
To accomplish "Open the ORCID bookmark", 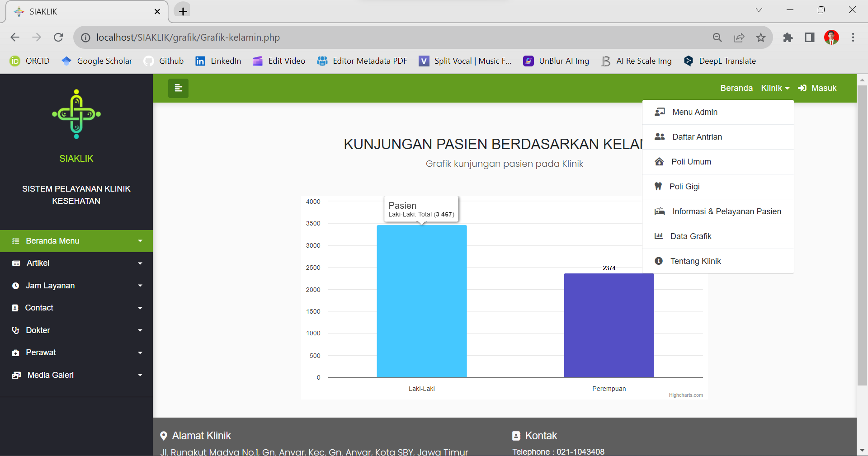I will (30, 61).
